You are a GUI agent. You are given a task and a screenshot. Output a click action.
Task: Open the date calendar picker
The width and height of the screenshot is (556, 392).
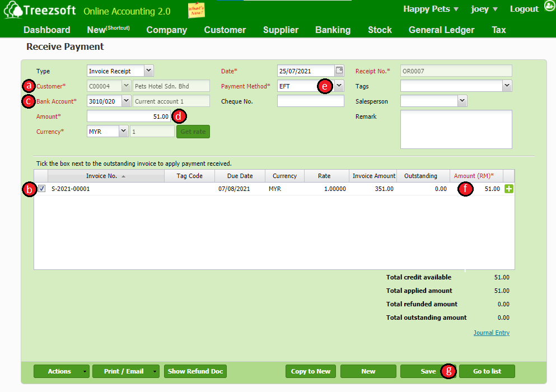pyautogui.click(x=339, y=71)
